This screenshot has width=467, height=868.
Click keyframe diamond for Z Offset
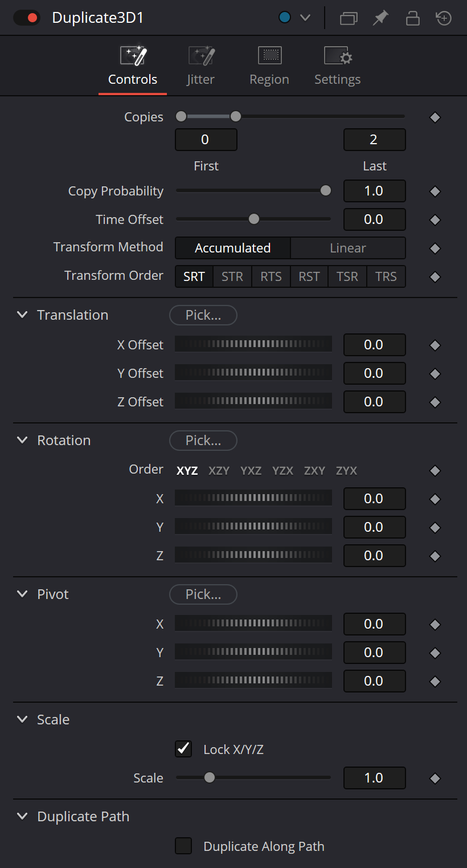pos(435,402)
